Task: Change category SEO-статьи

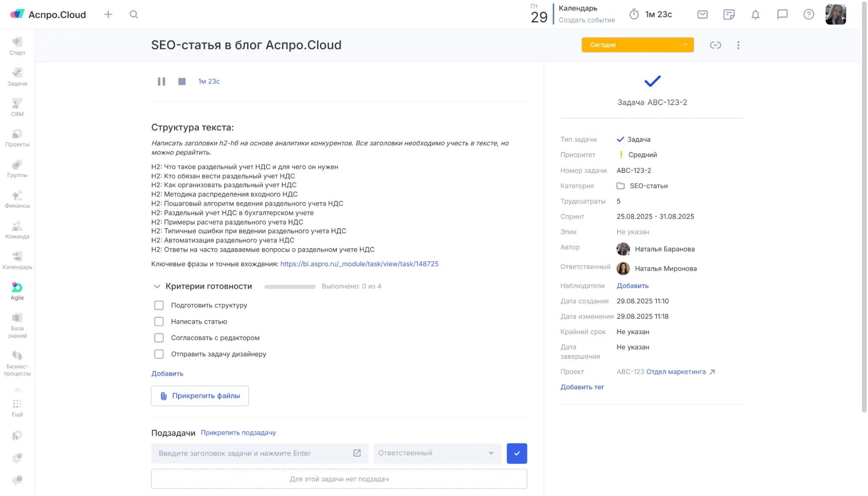Action: (x=642, y=186)
